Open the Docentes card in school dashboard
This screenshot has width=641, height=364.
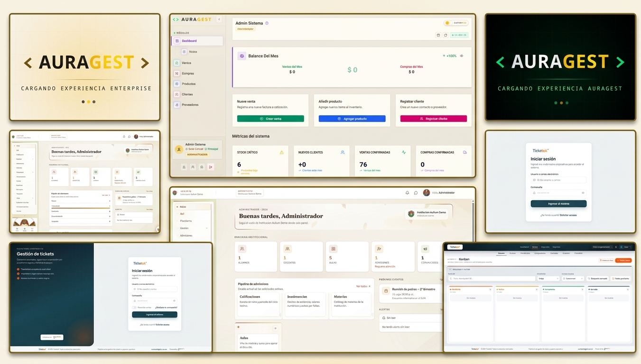point(302,256)
